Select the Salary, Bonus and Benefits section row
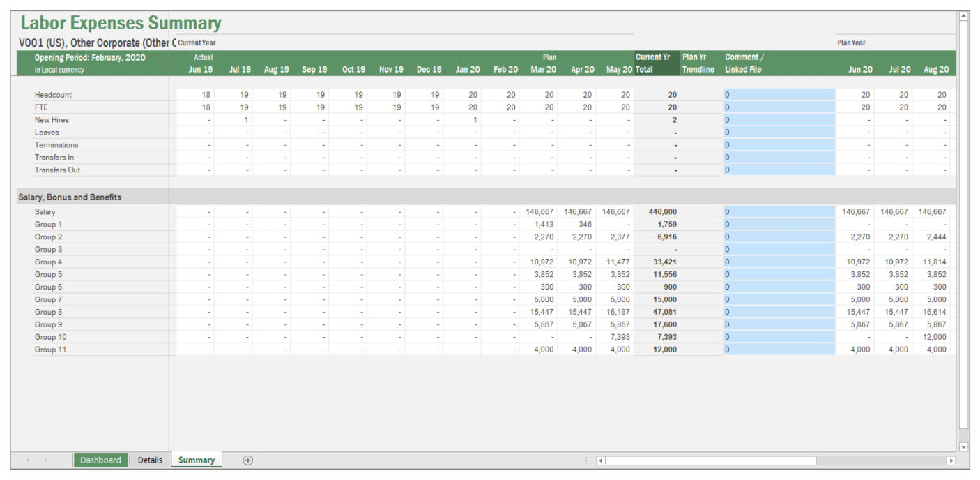980x480 pixels. [70, 197]
